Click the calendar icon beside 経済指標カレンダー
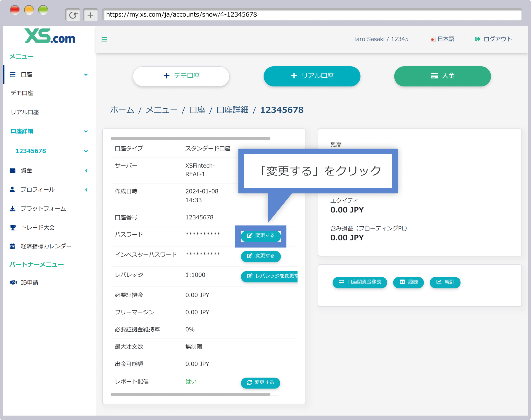Screen dimensions: 531x420 pos(12,246)
